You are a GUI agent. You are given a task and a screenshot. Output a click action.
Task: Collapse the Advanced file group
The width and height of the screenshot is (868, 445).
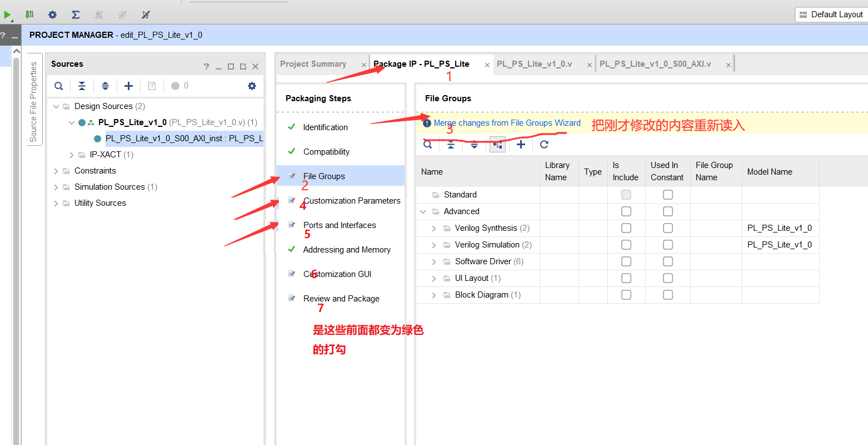(423, 211)
